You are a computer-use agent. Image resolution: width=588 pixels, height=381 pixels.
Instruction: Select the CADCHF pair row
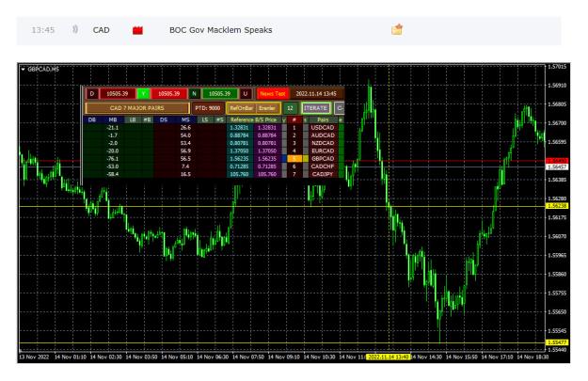click(323, 167)
